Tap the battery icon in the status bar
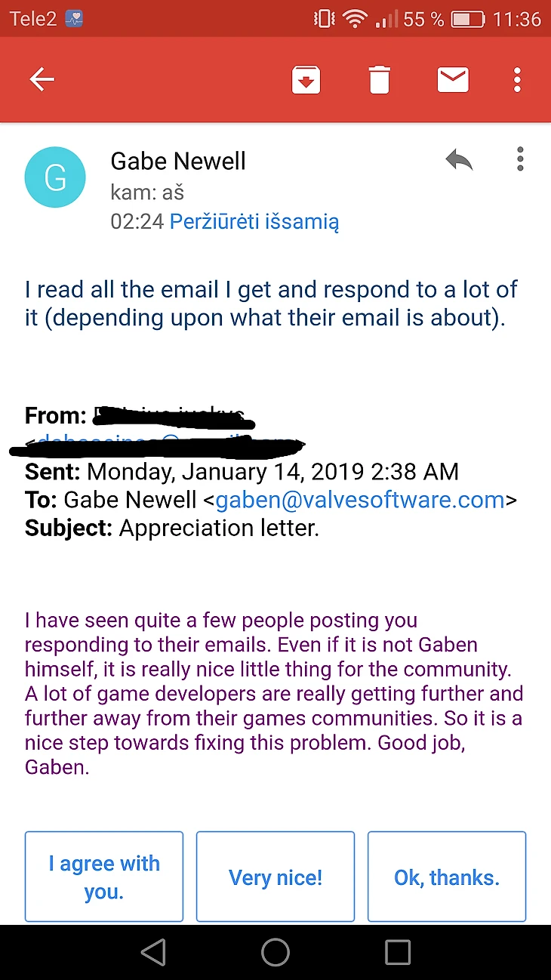The image size is (551, 980). click(x=467, y=19)
